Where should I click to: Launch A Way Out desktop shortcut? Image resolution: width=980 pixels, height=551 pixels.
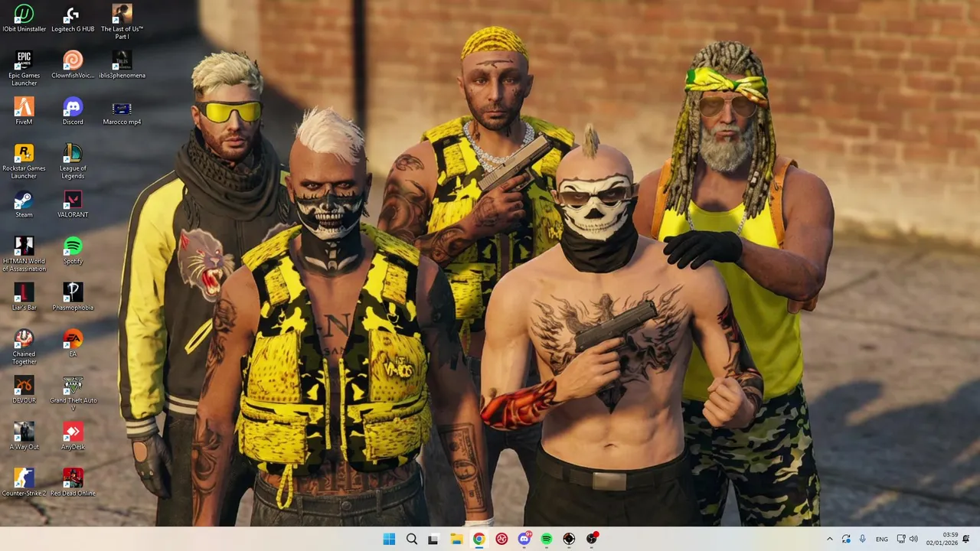pos(24,436)
